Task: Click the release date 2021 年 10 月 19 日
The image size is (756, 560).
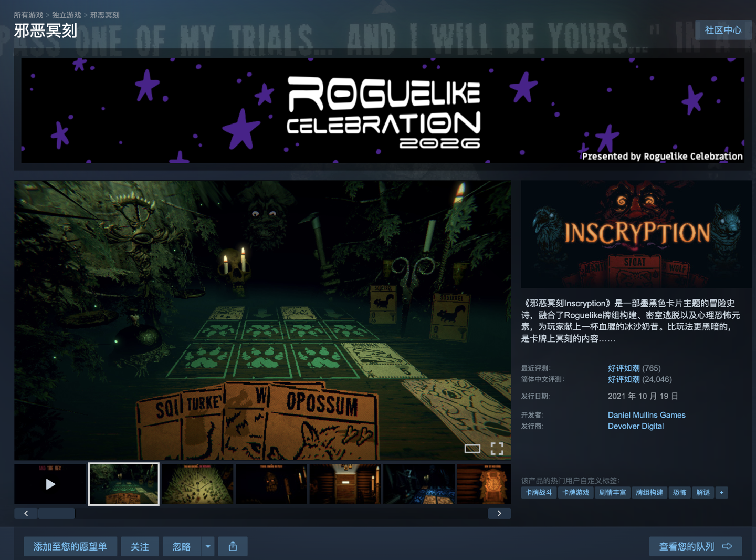Action: pos(643,396)
